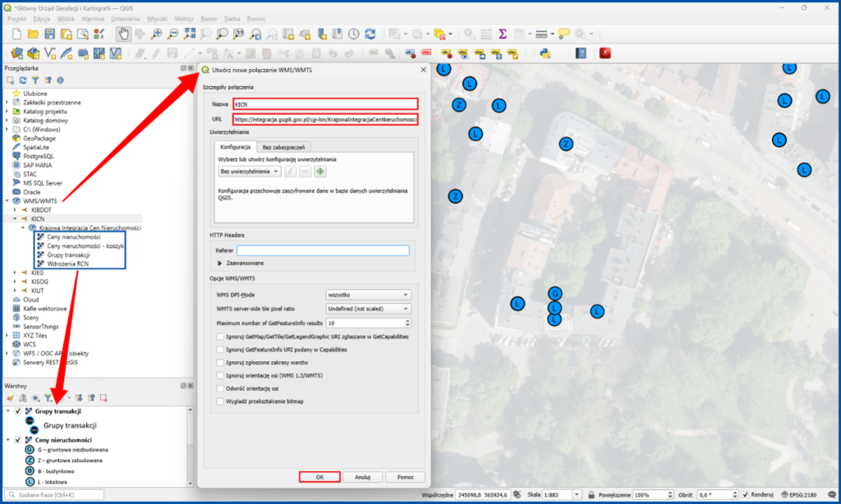
Task: Save the project with the floppy disk icon
Action: pyautogui.click(x=50, y=34)
